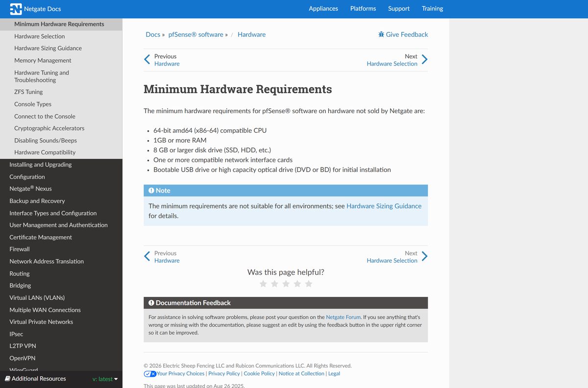Click the Docs breadcrumb link

coord(153,34)
